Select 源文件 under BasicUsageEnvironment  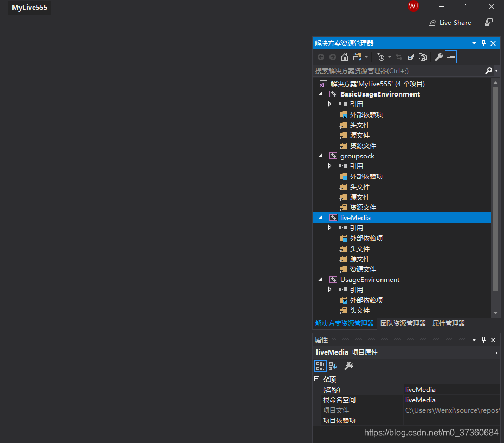(x=360, y=136)
